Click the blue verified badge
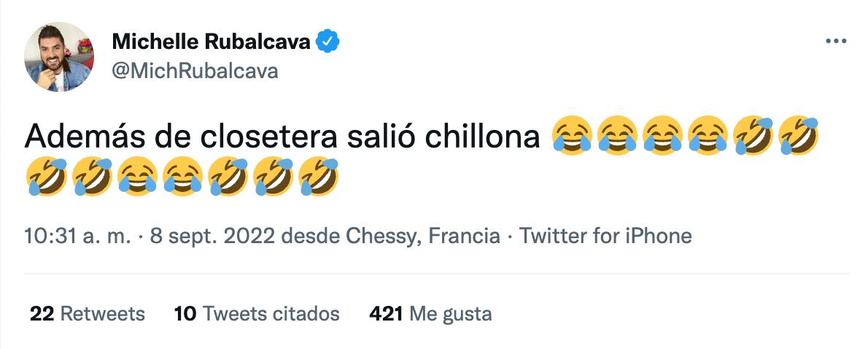 coord(328,43)
